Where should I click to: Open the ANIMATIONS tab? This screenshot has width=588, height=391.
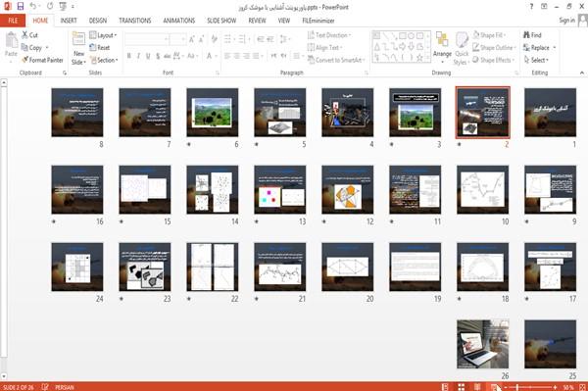(179, 21)
